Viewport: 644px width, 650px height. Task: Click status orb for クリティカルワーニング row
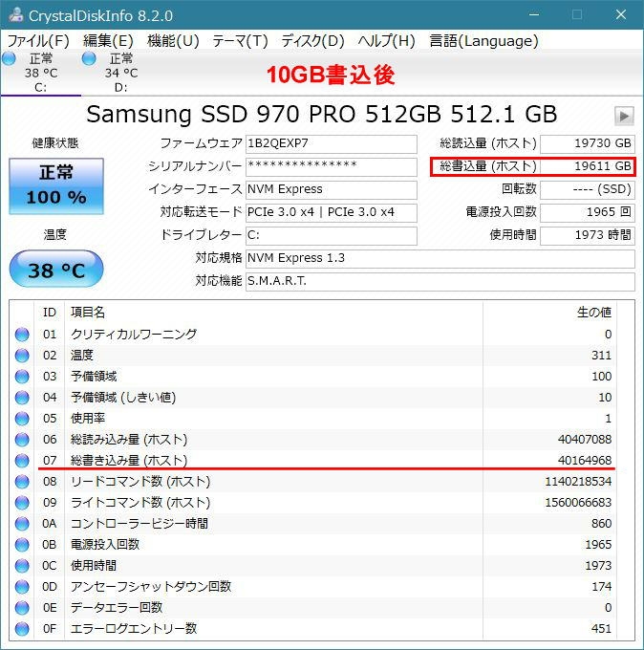click(x=22, y=335)
